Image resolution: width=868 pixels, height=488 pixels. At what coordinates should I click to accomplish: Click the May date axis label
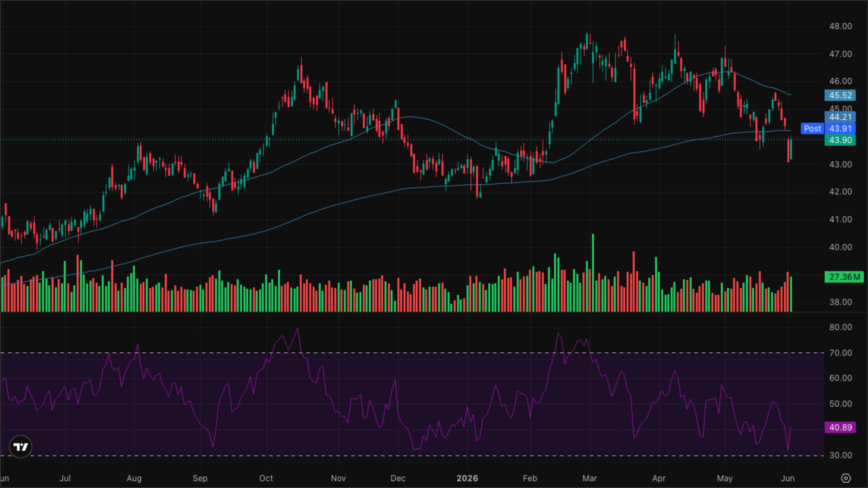pos(725,478)
